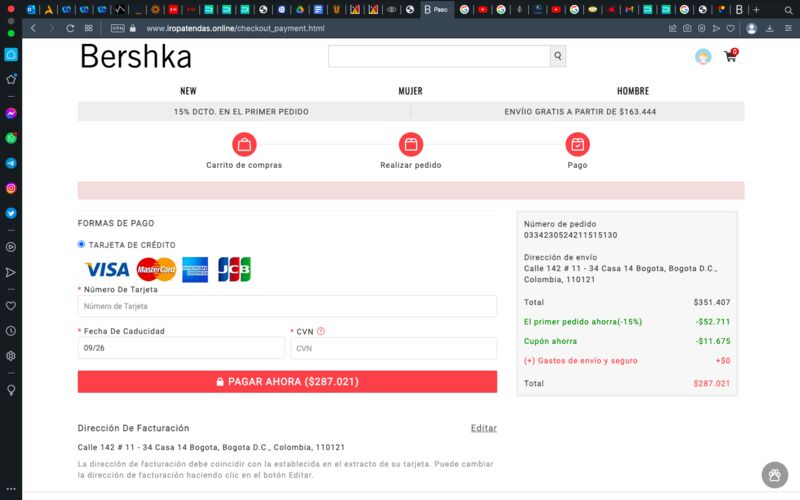Focus the CVN input field
Image resolution: width=800 pixels, height=500 pixels.
tap(393, 348)
